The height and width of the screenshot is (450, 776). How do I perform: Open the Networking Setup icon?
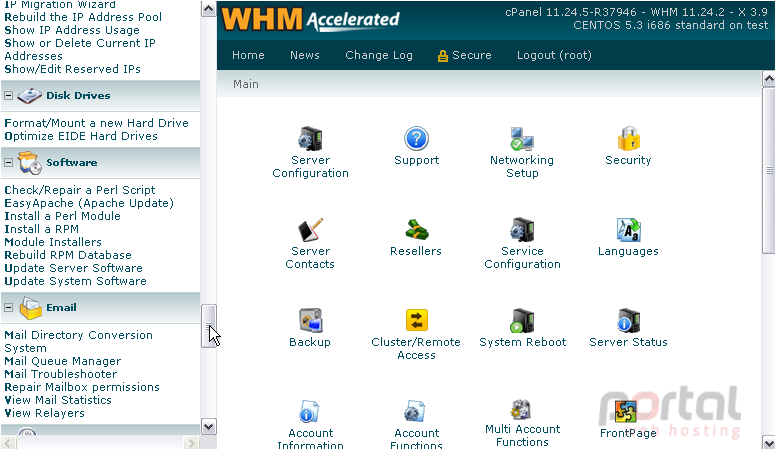click(522, 139)
